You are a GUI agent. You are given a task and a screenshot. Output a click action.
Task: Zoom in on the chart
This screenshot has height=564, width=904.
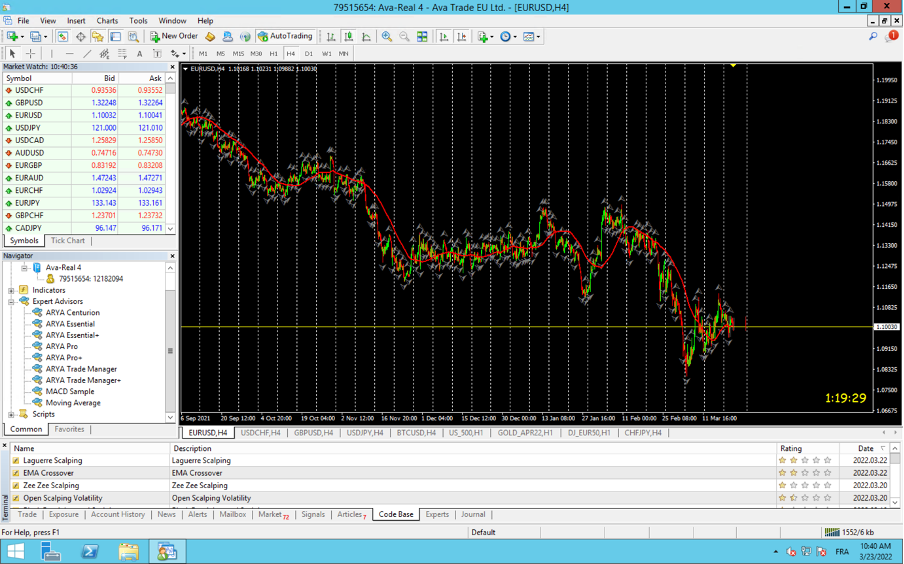tap(387, 36)
